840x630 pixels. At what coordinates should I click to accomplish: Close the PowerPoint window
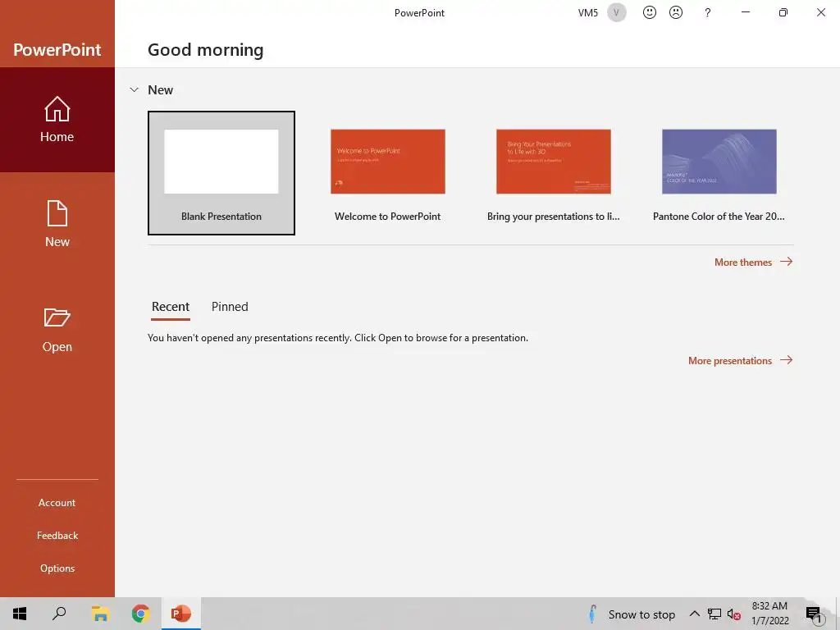click(820, 12)
